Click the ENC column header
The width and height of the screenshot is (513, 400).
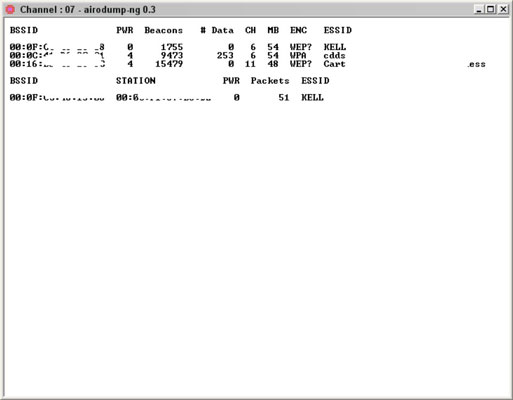[298, 30]
